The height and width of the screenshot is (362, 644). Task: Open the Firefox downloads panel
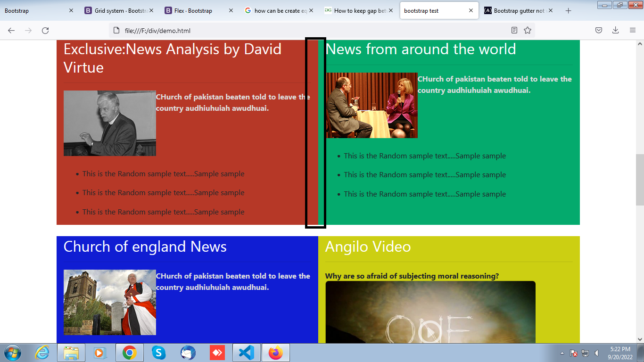(615, 31)
